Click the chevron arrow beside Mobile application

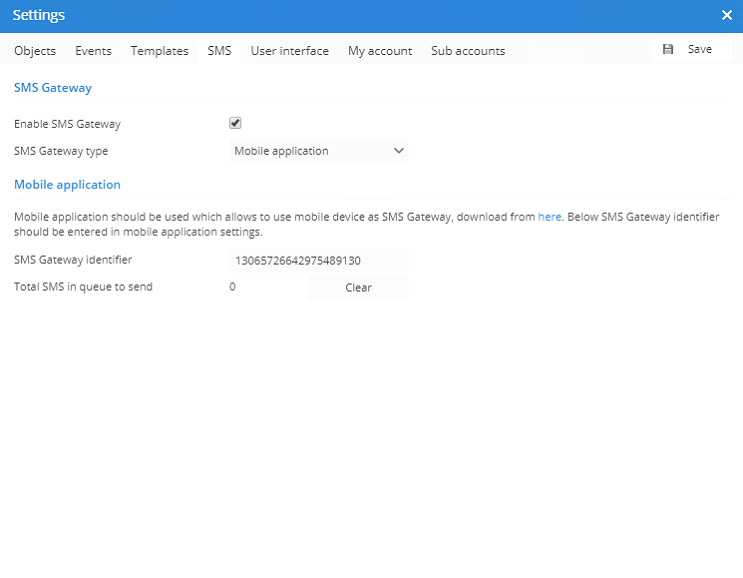[398, 151]
